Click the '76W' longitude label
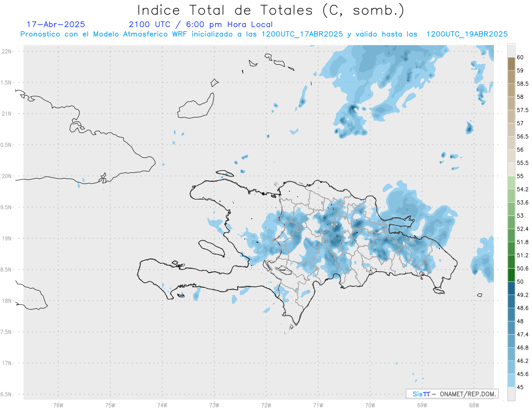This screenshot has height=411, width=532. (x=58, y=405)
